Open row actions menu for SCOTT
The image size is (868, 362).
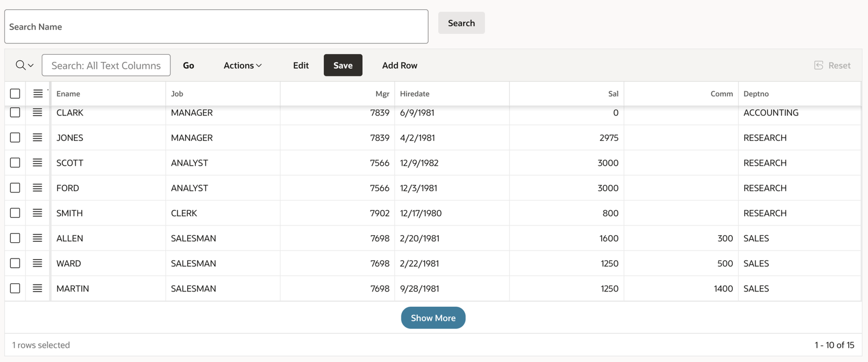pyautogui.click(x=37, y=163)
